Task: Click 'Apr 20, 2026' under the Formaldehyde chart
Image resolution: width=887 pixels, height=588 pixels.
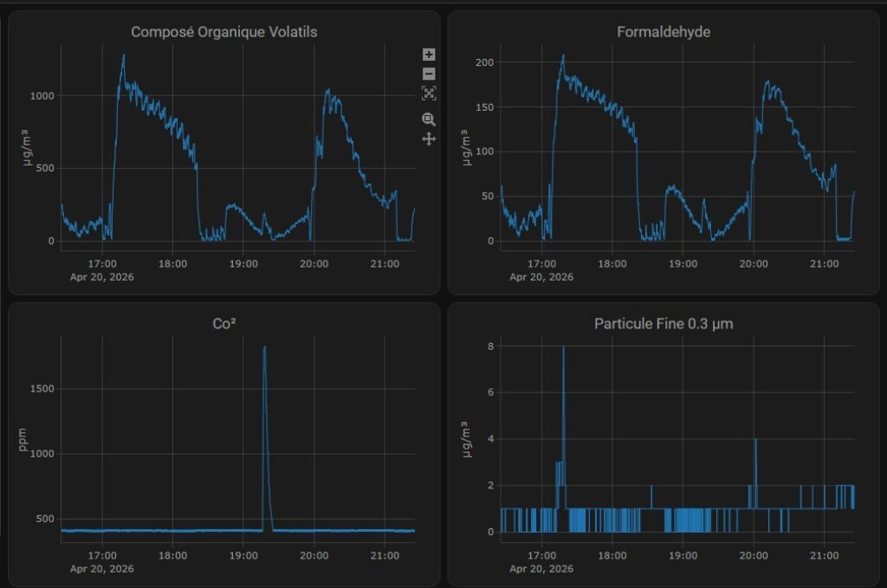Action: click(541, 277)
